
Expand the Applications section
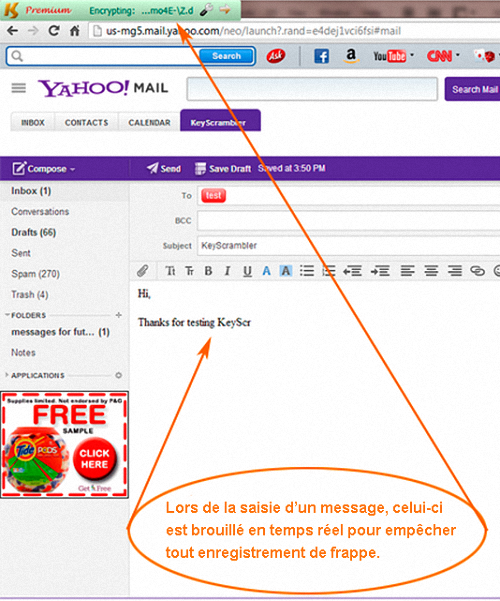(x=7, y=375)
